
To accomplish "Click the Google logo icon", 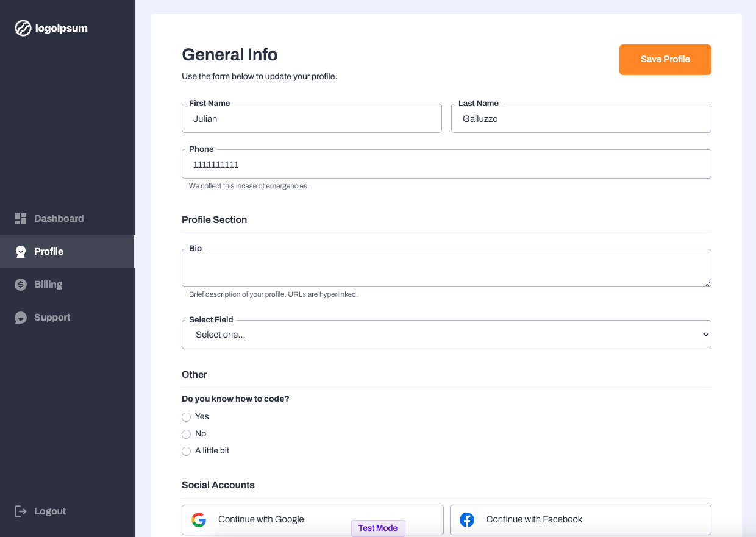I will tap(199, 520).
